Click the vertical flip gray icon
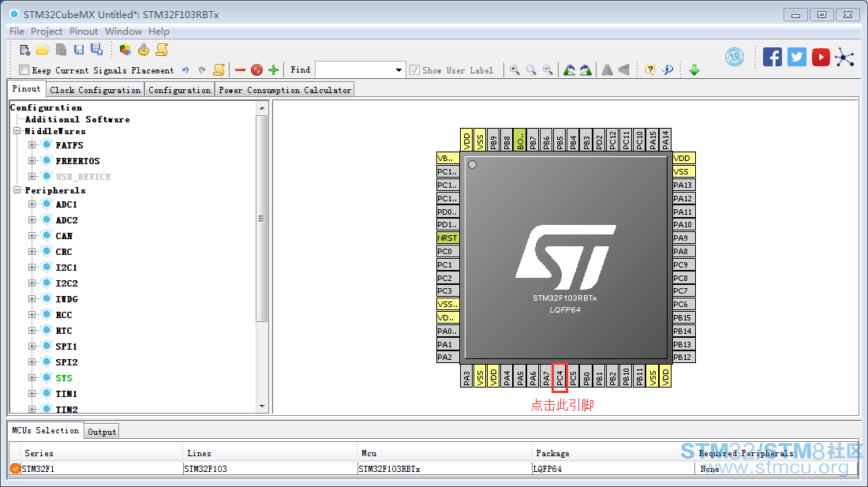868x487 pixels. click(608, 69)
